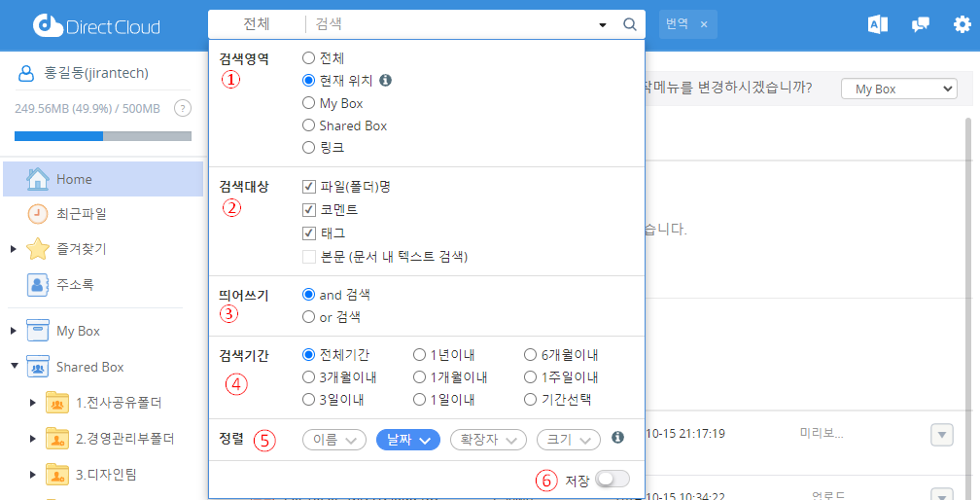Collapse search options with caret arrow

point(603,25)
